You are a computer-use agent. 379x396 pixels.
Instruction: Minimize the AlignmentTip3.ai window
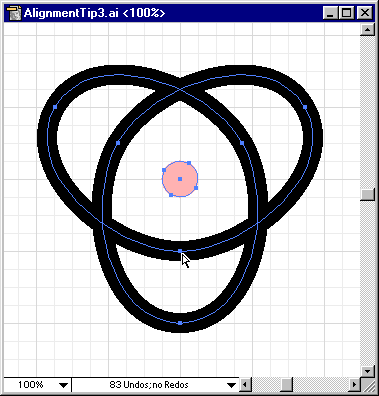click(x=331, y=13)
